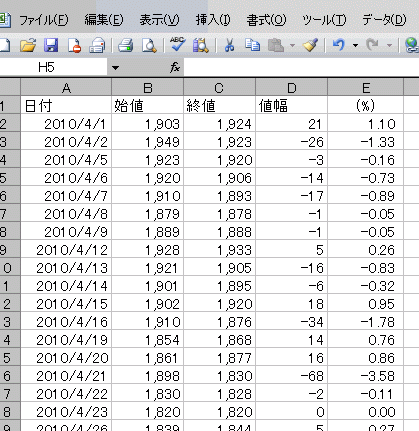Open the データ(D) menu

click(384, 20)
